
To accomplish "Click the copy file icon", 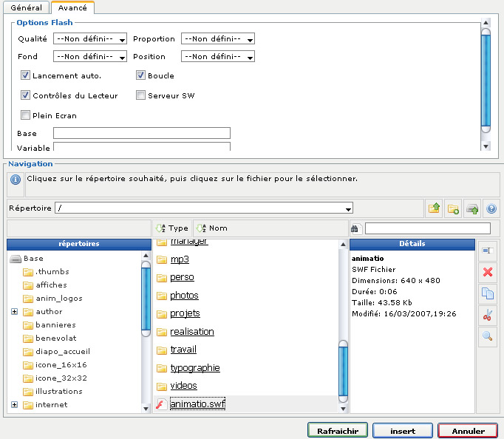I will [x=487, y=293].
